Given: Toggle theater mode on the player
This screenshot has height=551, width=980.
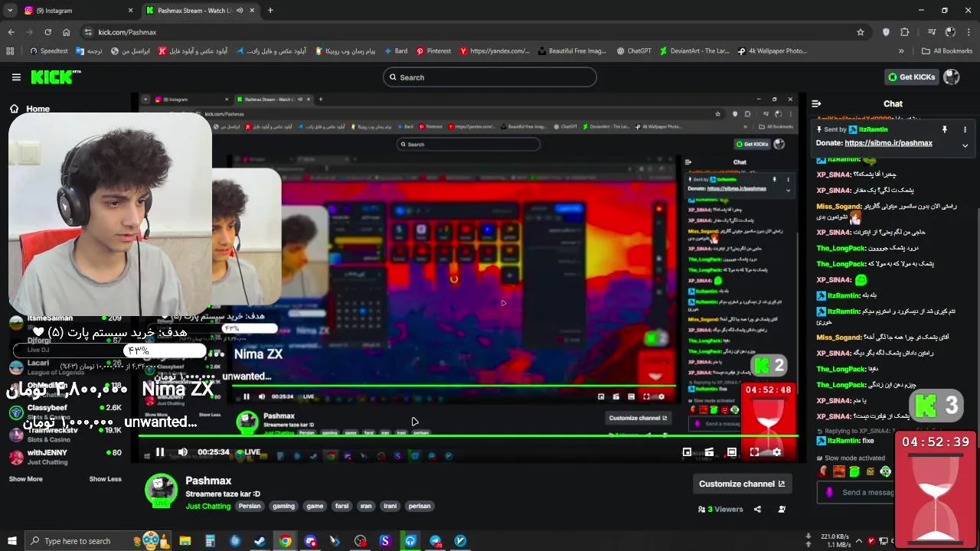Looking at the screenshot, I should point(732,452).
